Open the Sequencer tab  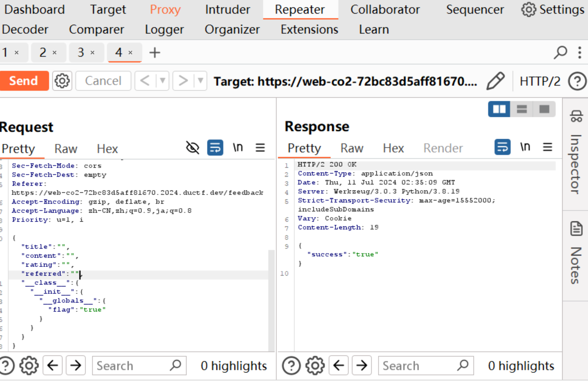pyautogui.click(x=475, y=9)
